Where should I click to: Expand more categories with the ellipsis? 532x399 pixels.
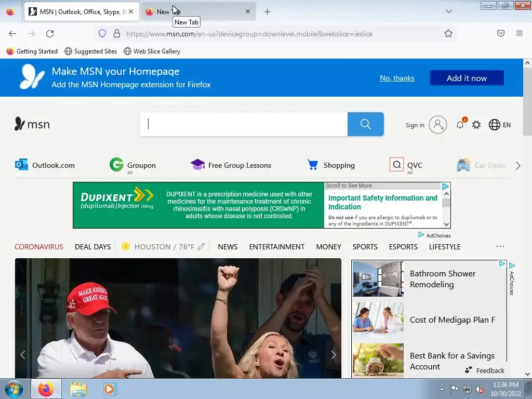pos(500,246)
